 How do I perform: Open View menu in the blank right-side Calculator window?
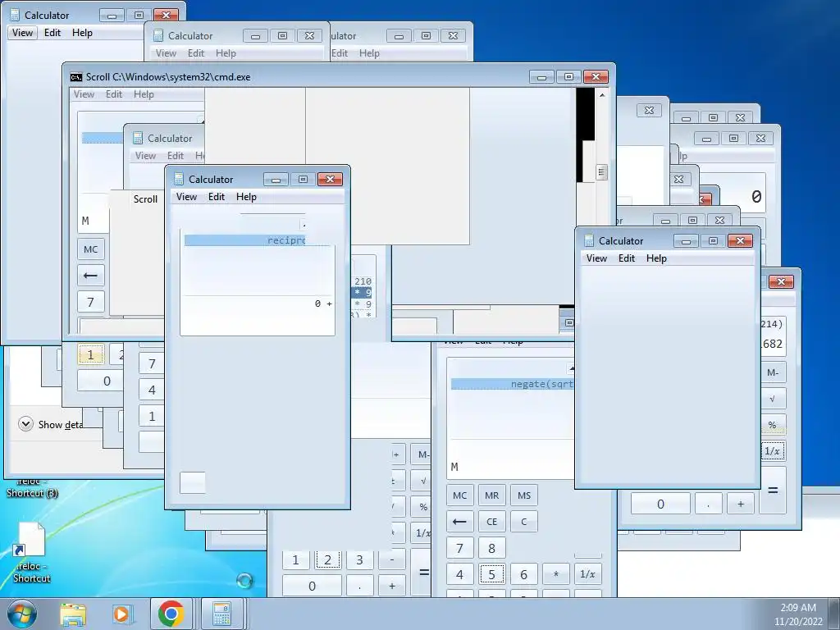597,258
